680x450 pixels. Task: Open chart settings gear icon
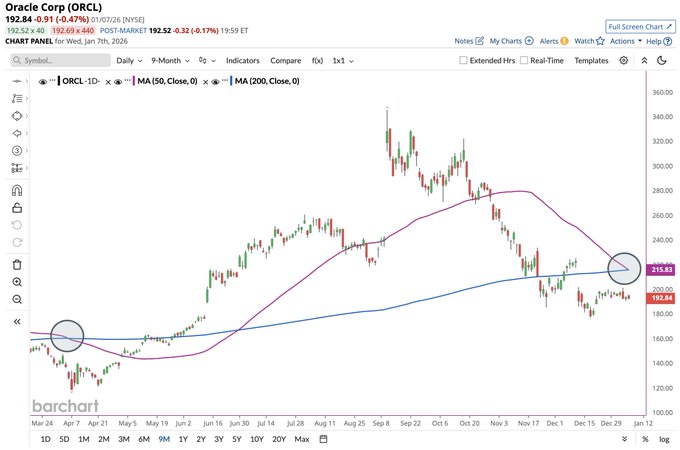pos(624,60)
